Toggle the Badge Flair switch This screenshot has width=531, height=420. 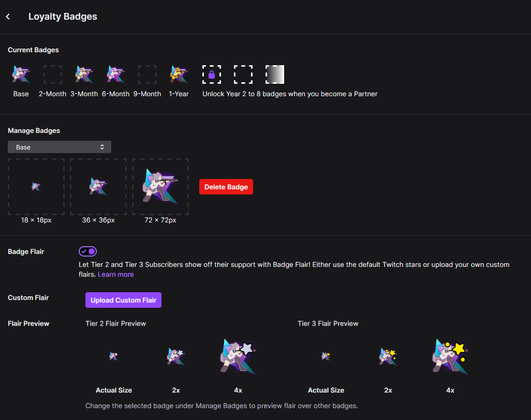[x=87, y=251]
